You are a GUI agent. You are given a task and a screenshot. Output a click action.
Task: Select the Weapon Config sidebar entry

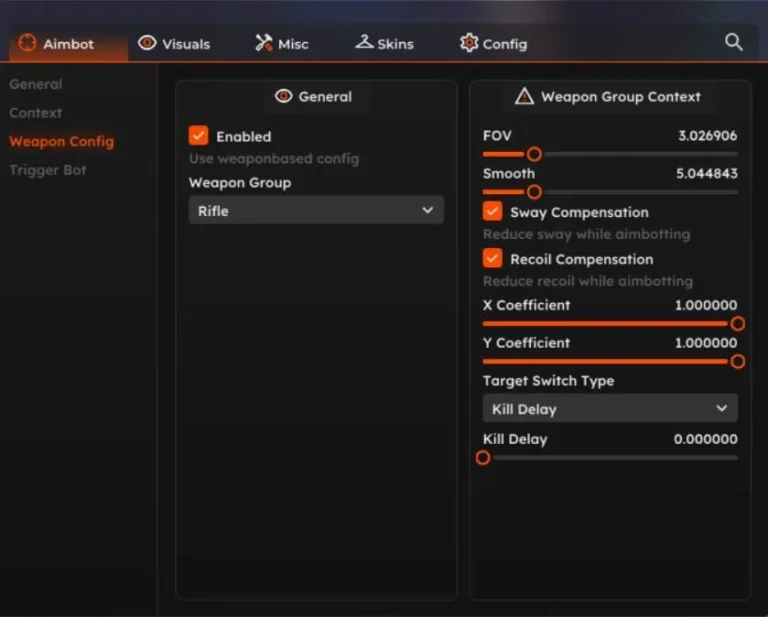62,142
